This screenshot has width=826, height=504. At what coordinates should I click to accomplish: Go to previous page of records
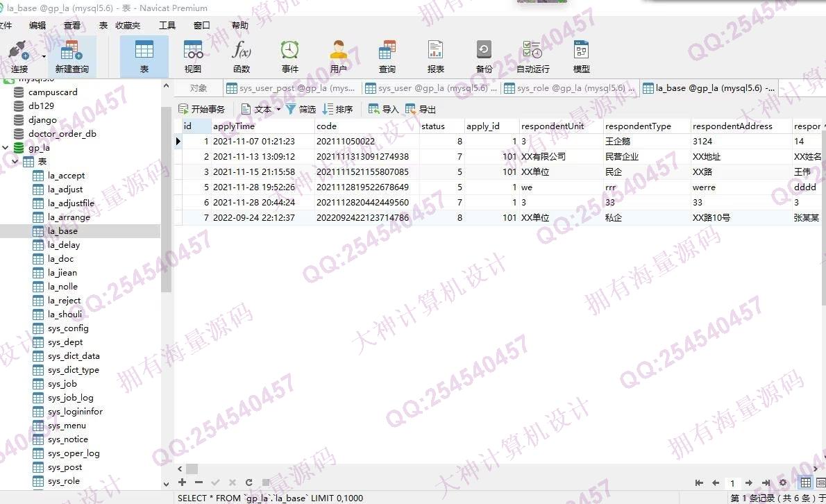[x=716, y=482]
